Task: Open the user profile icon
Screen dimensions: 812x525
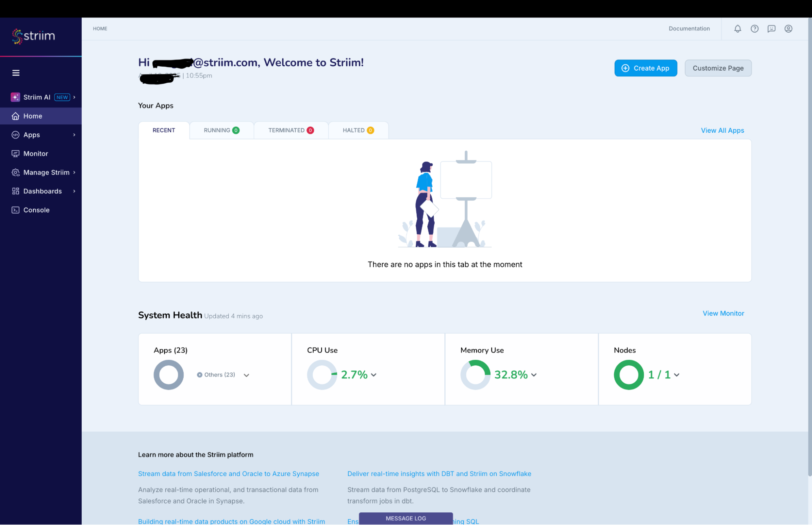Action: point(788,28)
